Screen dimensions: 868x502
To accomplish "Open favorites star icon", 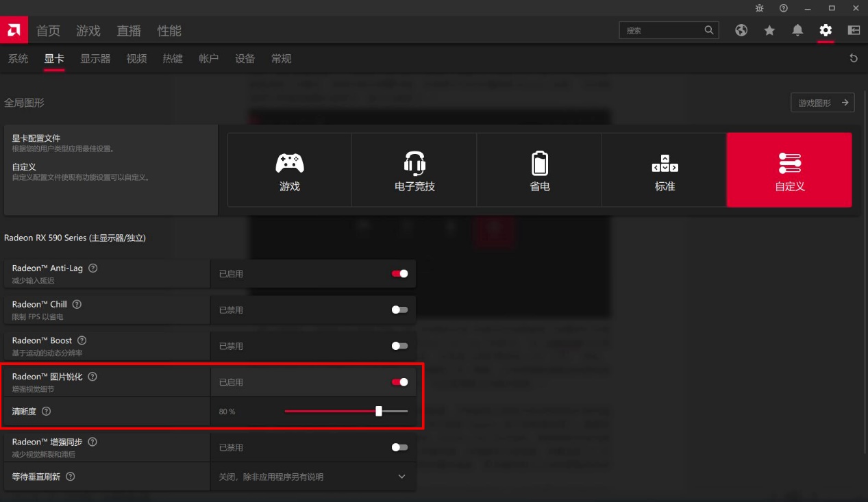I will point(769,30).
